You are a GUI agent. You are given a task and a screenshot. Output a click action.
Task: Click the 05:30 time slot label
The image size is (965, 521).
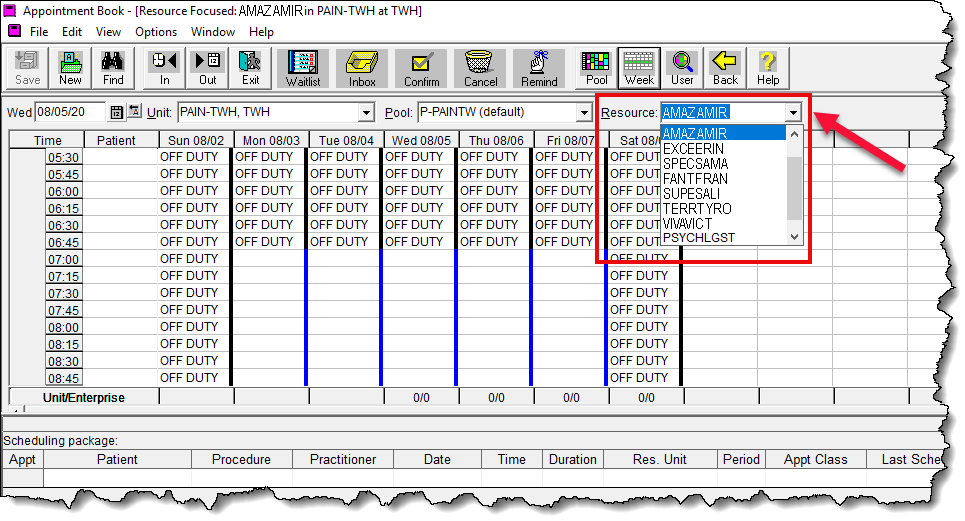coord(63,157)
